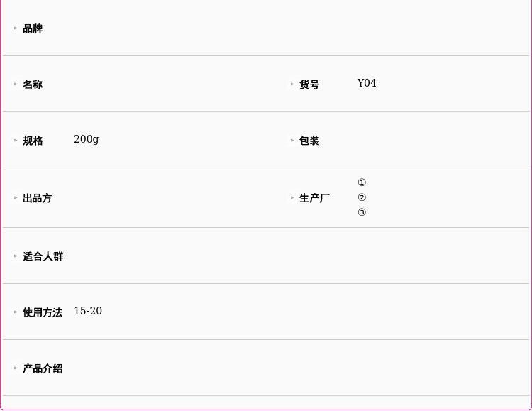Click the arrow bullet beside 包装
Viewport: 532px width, 411px height.
[x=292, y=141]
